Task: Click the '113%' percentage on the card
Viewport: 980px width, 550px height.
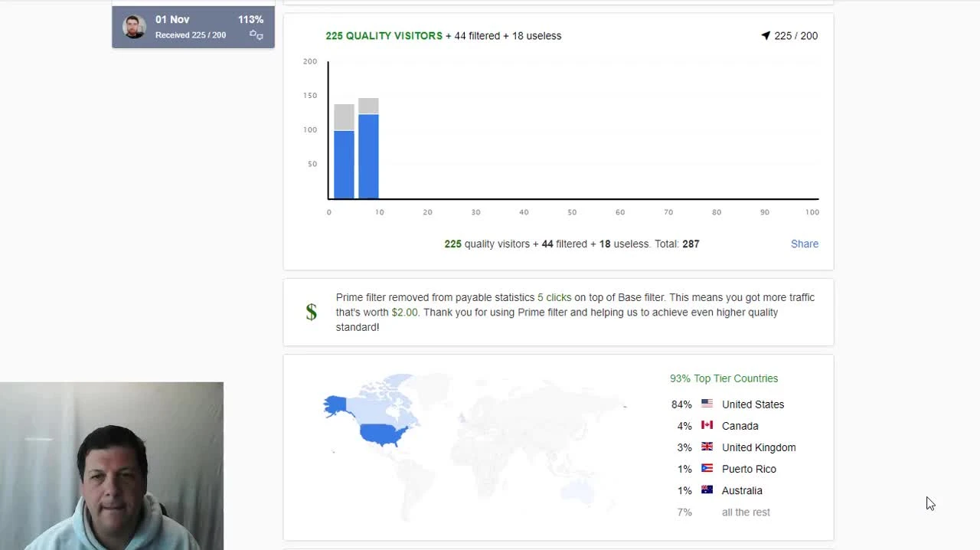Action: pyautogui.click(x=250, y=19)
